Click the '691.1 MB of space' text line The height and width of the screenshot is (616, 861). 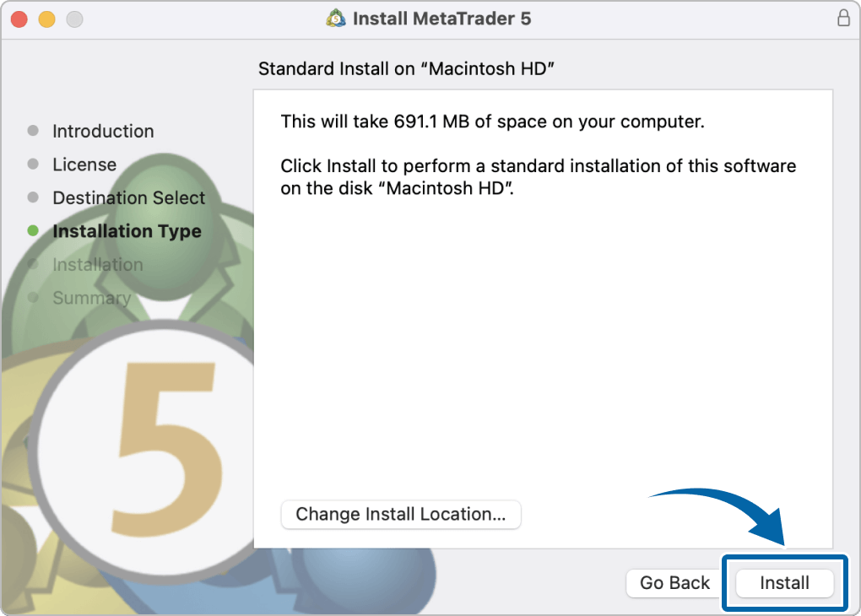tap(493, 122)
